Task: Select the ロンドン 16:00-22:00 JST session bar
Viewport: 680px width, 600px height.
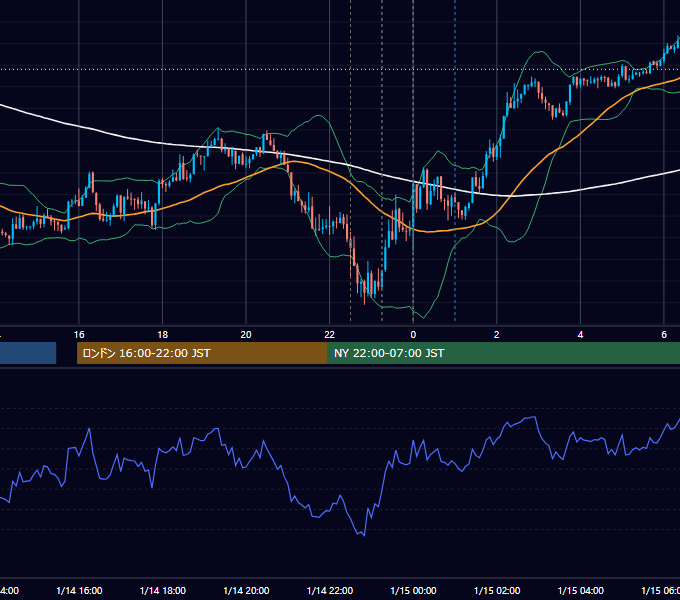Action: [202, 353]
